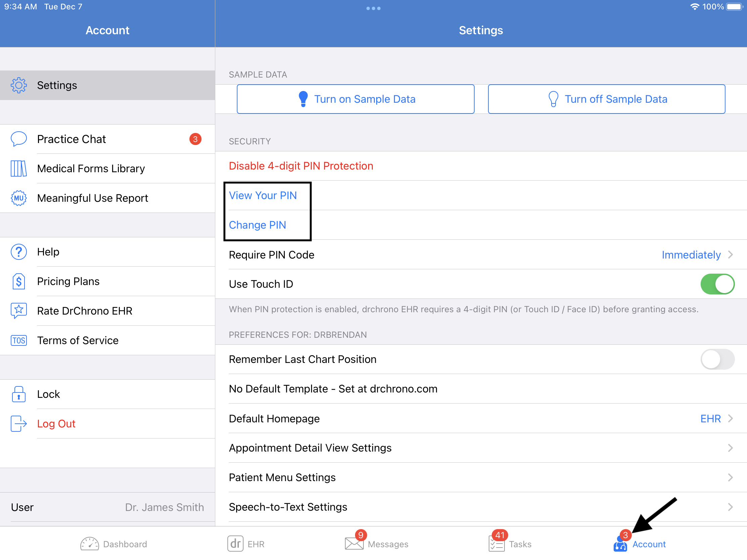This screenshot has height=560, width=747.
Task: Tap the Immediately value
Action: pos(691,255)
